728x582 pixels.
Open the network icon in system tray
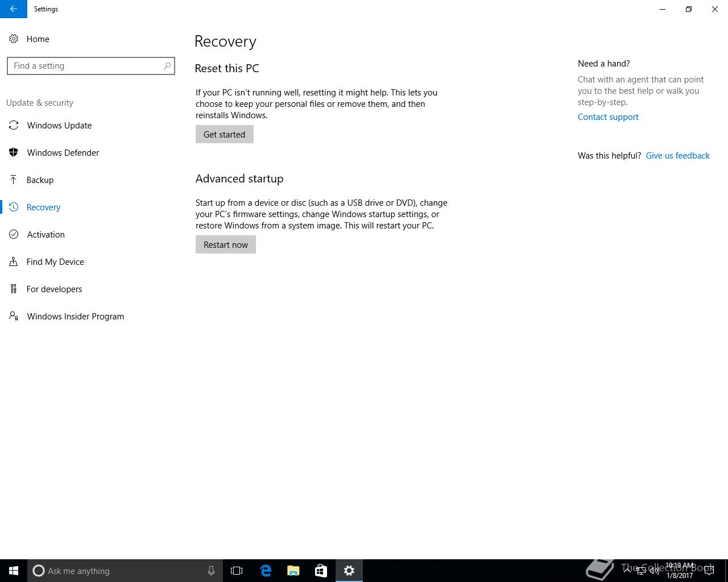(x=641, y=571)
